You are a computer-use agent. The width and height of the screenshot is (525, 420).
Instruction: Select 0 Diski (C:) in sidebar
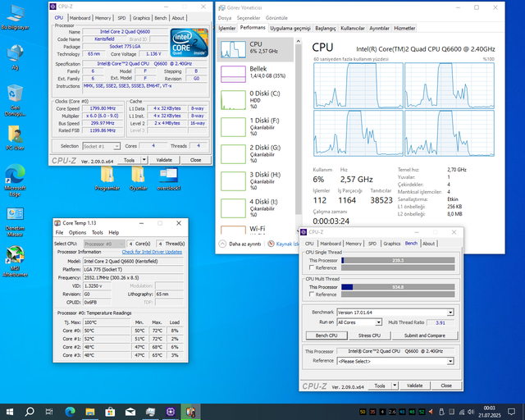click(256, 100)
